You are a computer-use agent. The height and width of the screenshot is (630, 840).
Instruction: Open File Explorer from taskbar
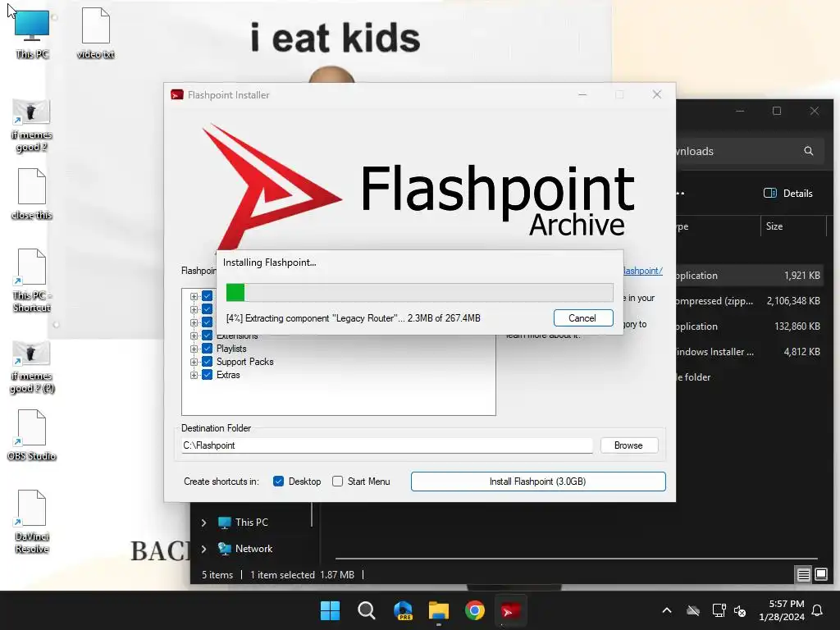point(439,610)
